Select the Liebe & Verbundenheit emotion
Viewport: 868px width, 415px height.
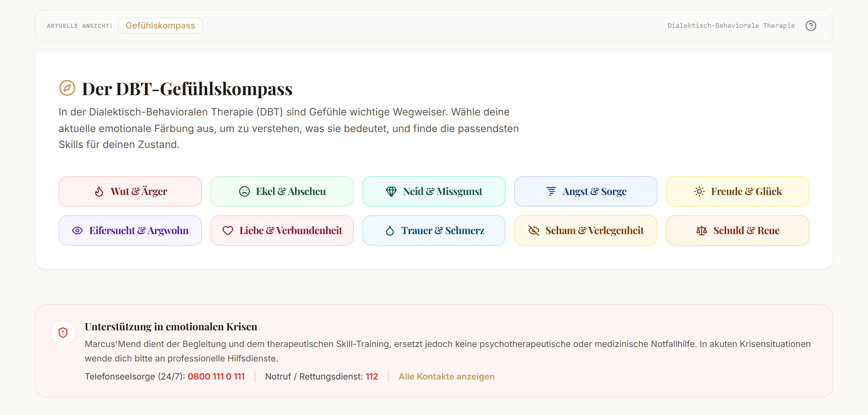point(282,230)
